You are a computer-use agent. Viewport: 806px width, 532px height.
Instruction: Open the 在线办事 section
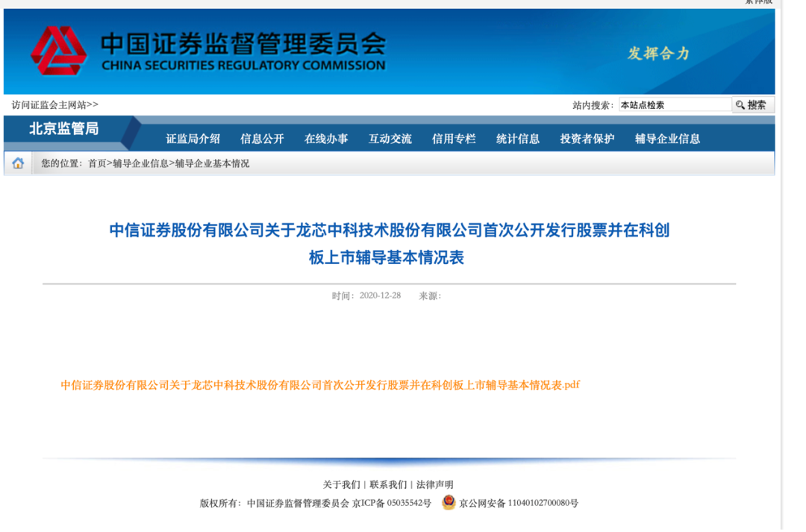pyautogui.click(x=326, y=137)
